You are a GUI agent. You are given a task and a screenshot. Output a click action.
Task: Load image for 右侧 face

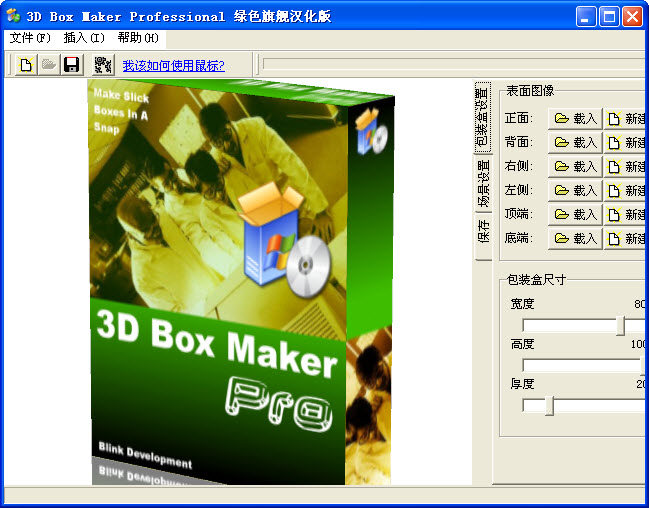[x=575, y=167]
